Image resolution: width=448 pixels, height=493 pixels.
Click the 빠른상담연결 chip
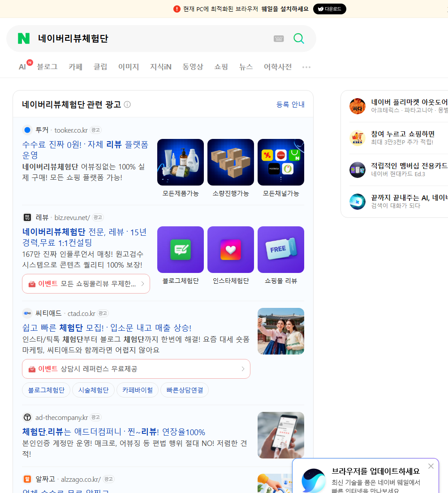coord(185,390)
